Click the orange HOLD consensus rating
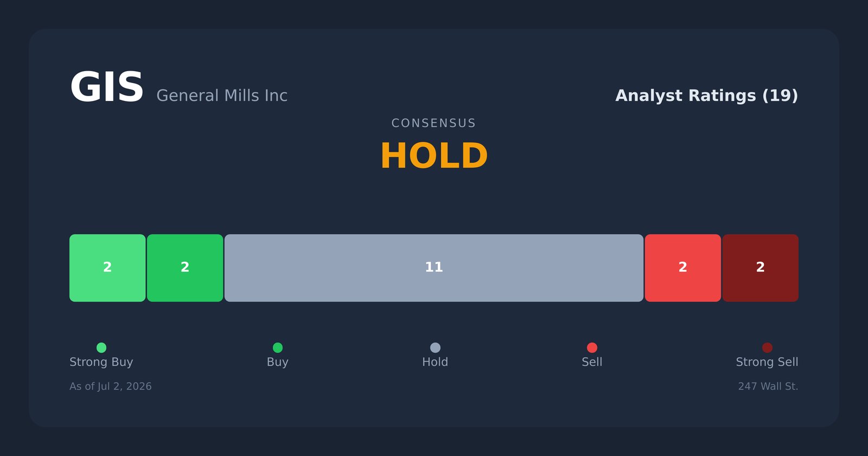 tap(434, 156)
